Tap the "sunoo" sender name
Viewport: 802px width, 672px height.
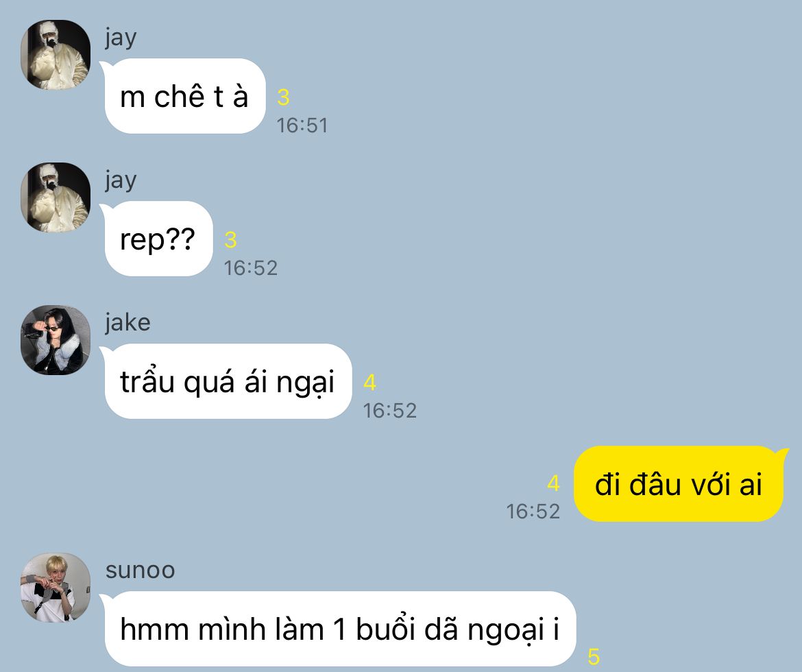click(x=140, y=570)
